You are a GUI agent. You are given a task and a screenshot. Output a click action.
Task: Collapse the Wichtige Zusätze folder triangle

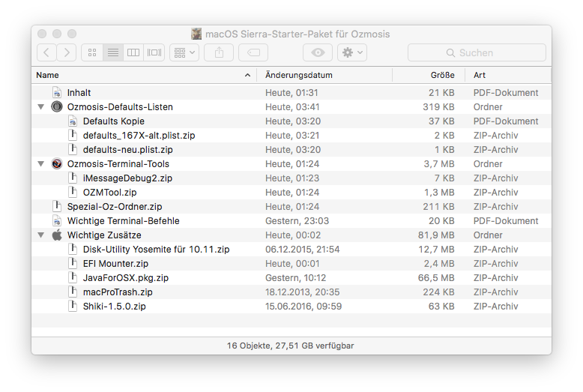(x=41, y=235)
